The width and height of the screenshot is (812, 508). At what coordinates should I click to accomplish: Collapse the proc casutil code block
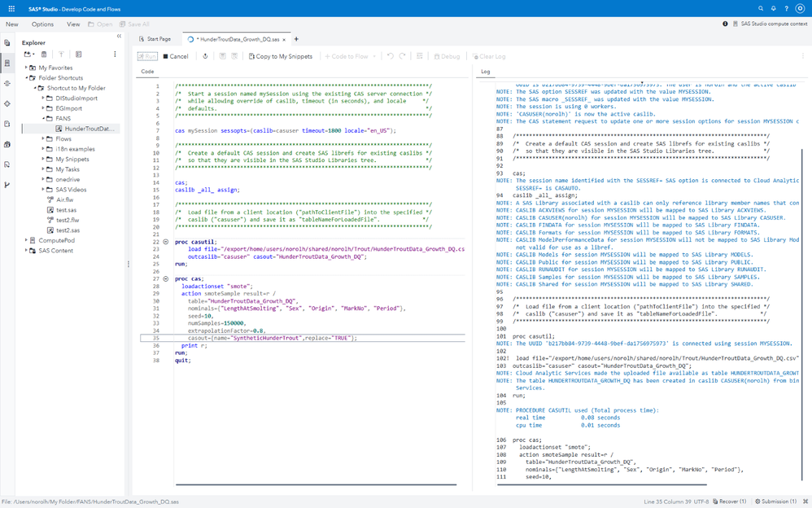pos(166,242)
